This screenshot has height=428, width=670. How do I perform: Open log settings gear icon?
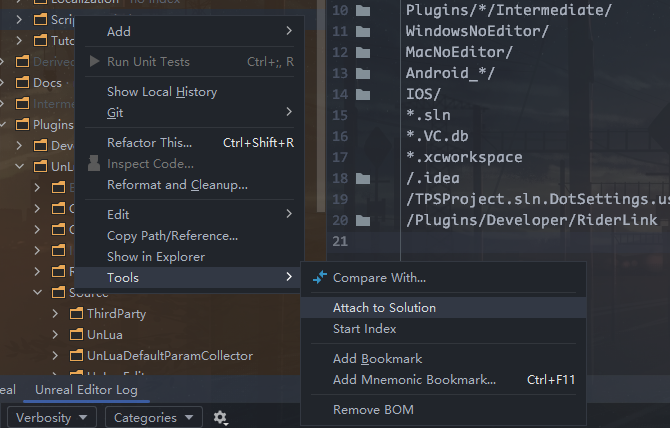(x=220, y=417)
